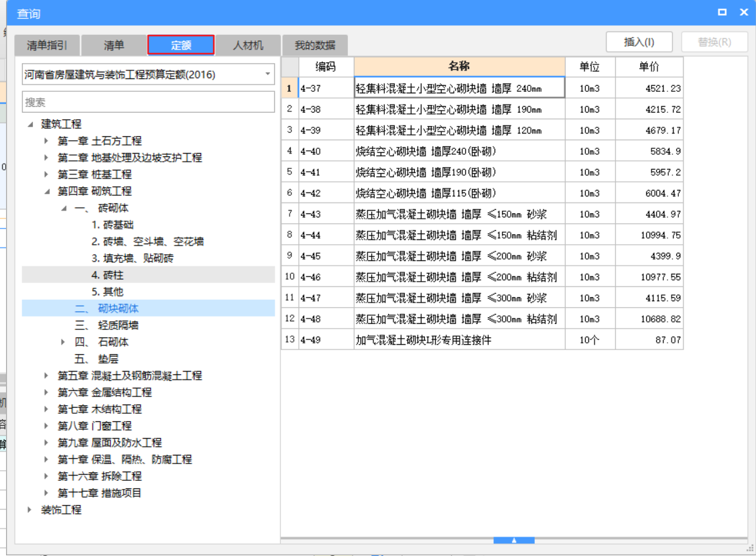This screenshot has height=556, width=756.
Task: Click the 名称 column header
Action: 460,66
